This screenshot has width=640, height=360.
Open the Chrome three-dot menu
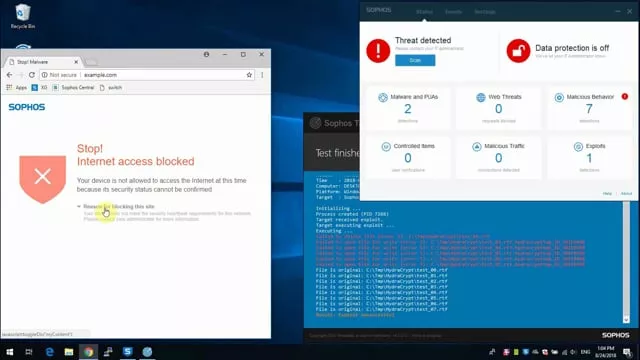click(262, 75)
